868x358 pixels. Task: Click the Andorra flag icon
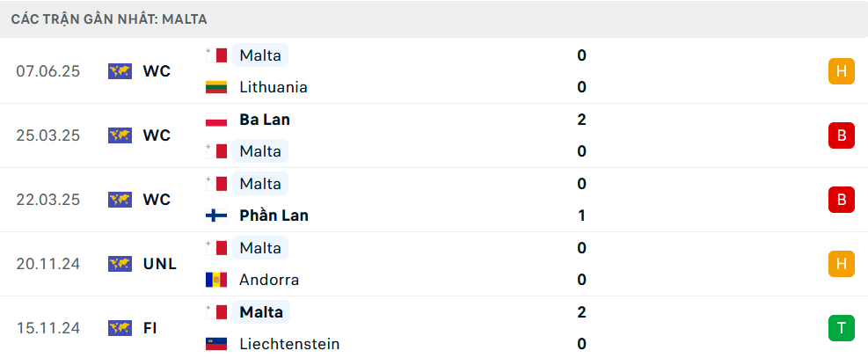pos(216,280)
